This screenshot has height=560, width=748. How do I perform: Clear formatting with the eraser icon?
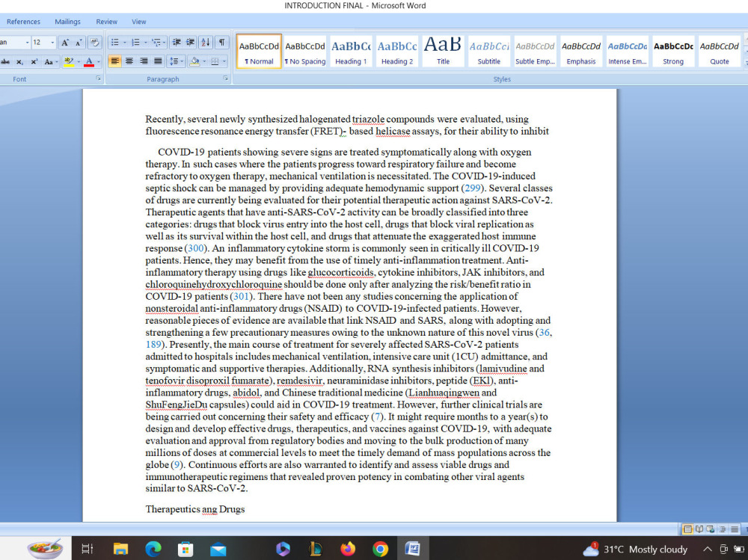point(94,43)
